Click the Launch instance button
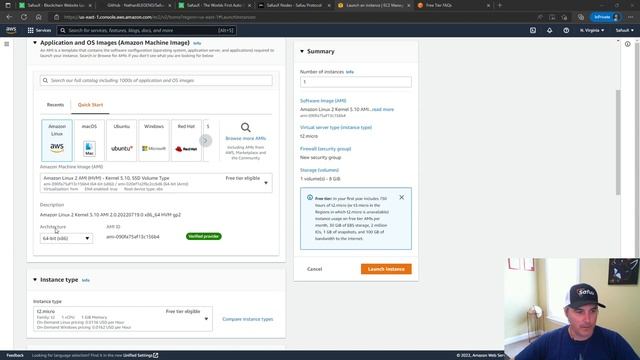The height and width of the screenshot is (360, 640). coord(386,269)
